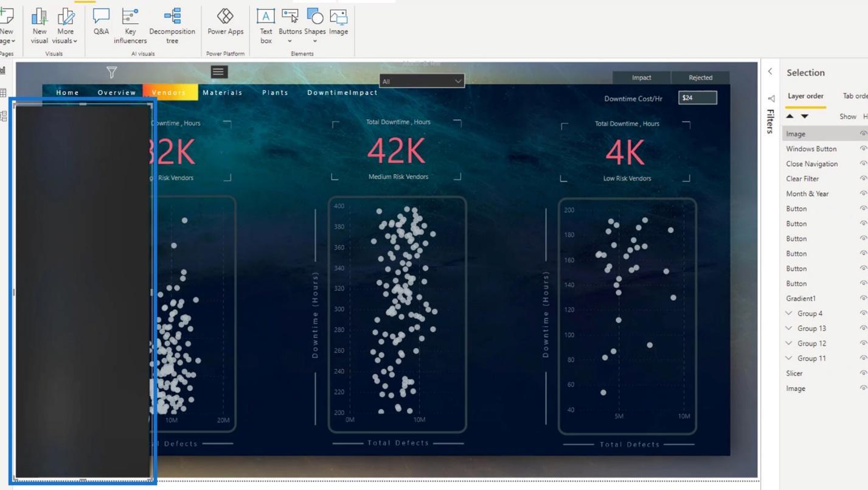Open the All slicer dropdown
Screen dimensions: 868x490
tap(422, 81)
